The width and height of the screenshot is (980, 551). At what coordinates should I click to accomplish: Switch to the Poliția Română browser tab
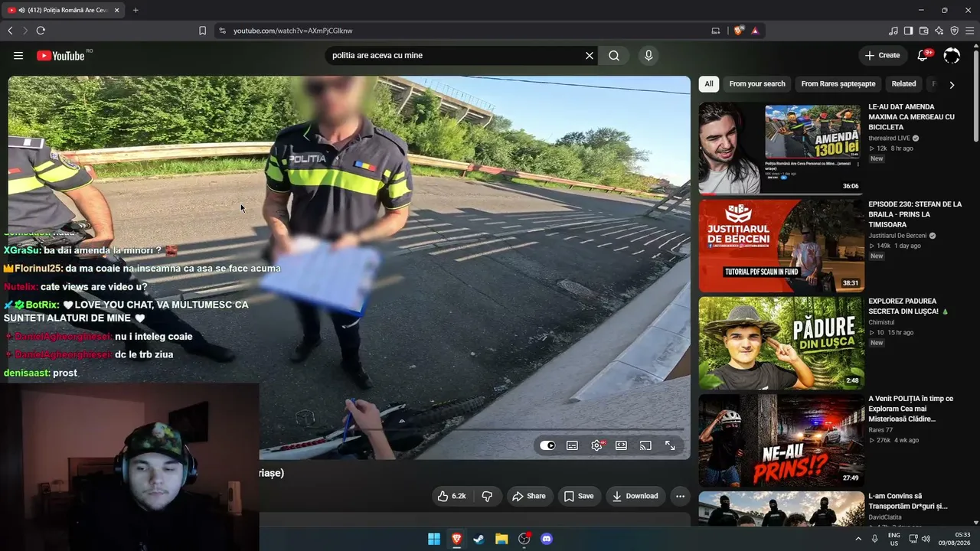(63, 10)
